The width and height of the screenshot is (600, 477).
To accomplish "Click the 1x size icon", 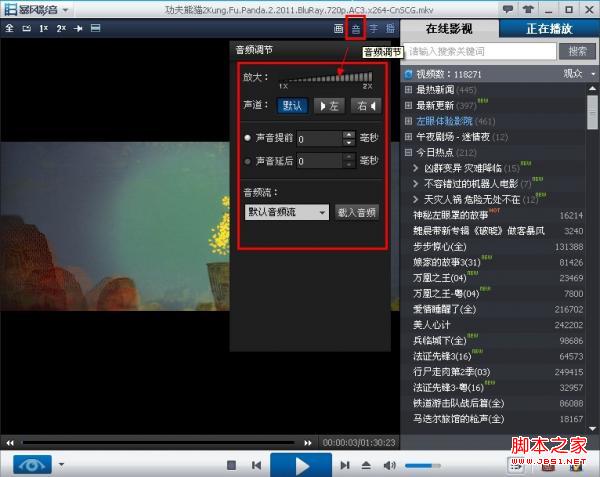I will tap(44, 28).
